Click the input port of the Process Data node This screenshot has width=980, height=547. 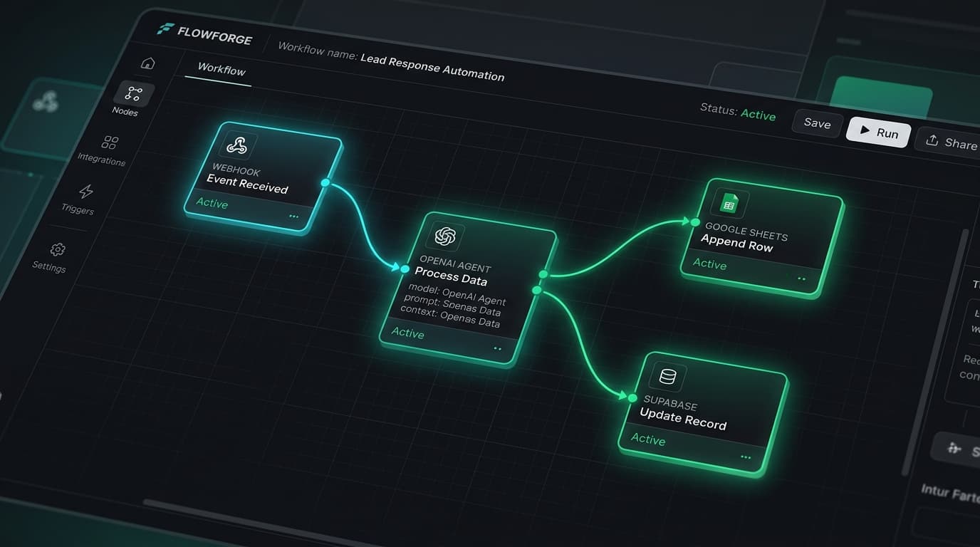(x=405, y=269)
